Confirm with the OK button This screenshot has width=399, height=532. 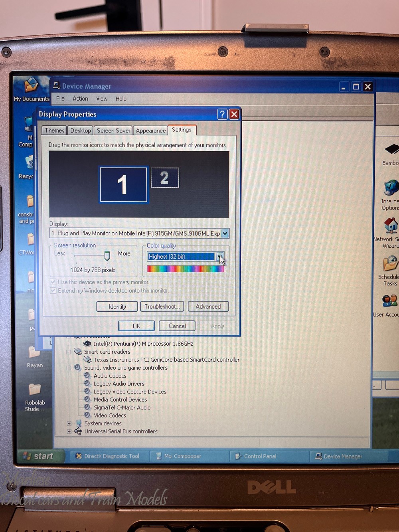[136, 326]
